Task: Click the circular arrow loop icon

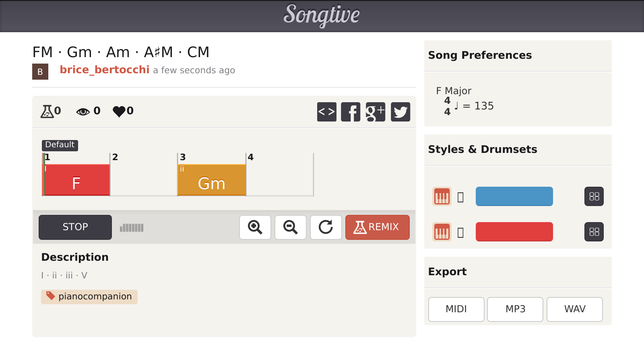Action: (326, 227)
